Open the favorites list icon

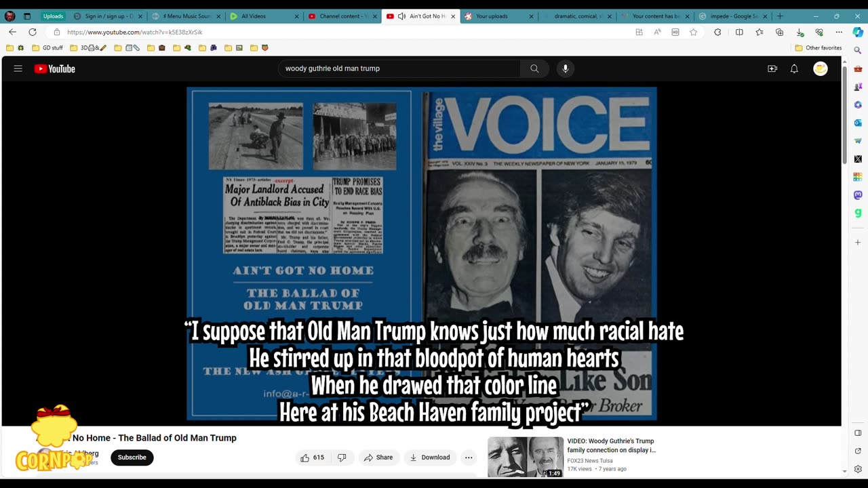[759, 32]
